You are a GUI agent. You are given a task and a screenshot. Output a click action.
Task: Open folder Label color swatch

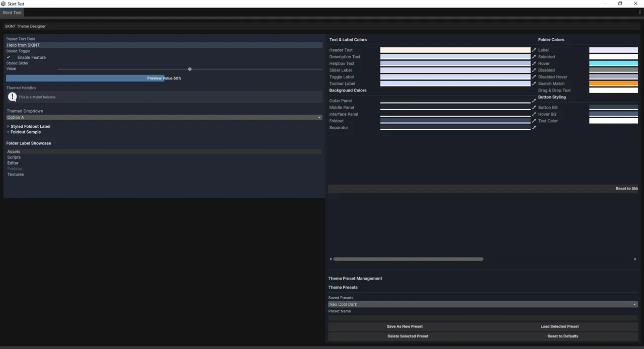(x=613, y=50)
